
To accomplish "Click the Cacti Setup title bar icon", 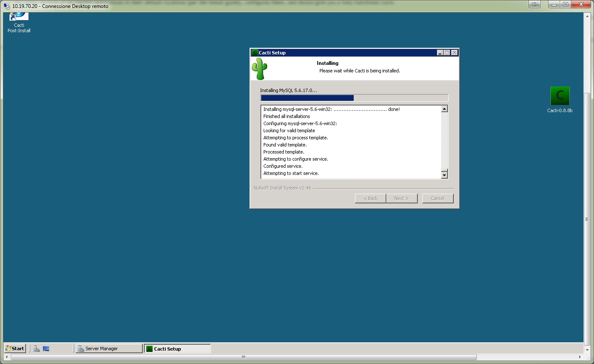I will click(x=255, y=53).
